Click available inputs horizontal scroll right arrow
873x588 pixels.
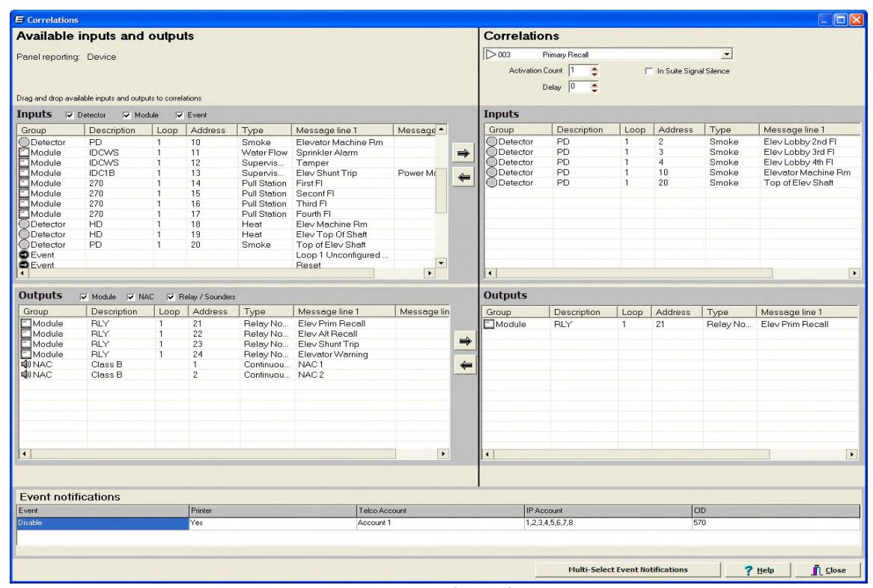429,273
